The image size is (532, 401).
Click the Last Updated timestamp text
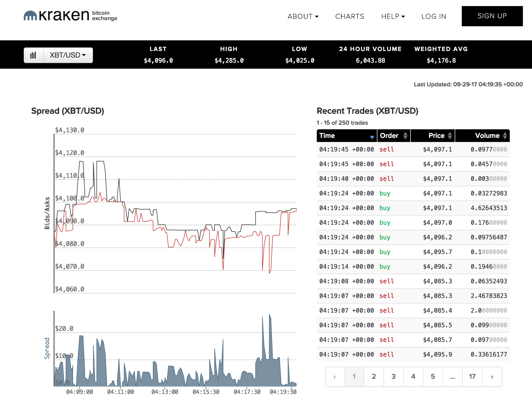468,84
